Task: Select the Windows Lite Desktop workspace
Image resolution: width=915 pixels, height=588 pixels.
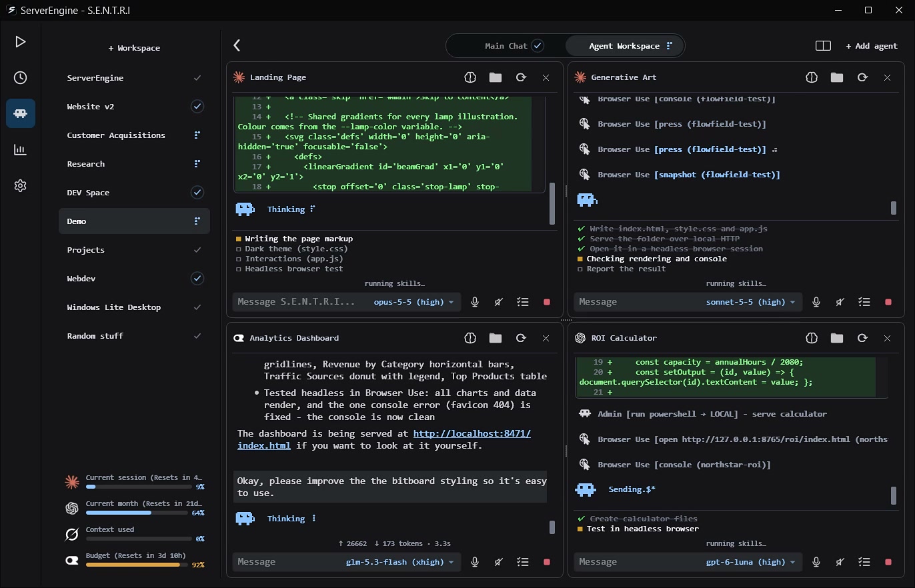Action: pos(135,307)
